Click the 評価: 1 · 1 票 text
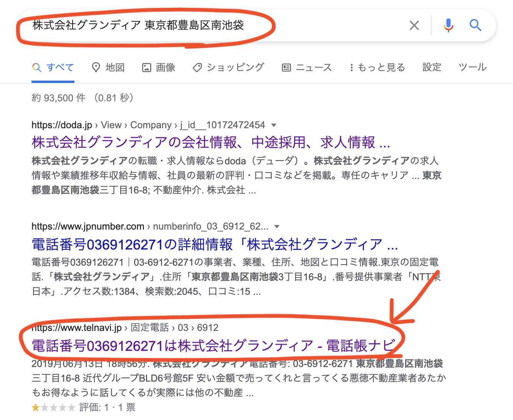The height and width of the screenshot is (420, 513). (x=108, y=408)
